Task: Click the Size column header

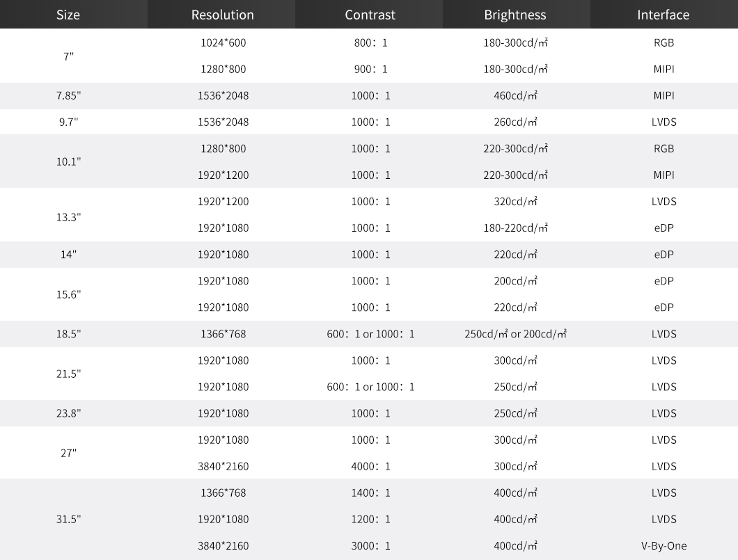Action: click(x=68, y=15)
